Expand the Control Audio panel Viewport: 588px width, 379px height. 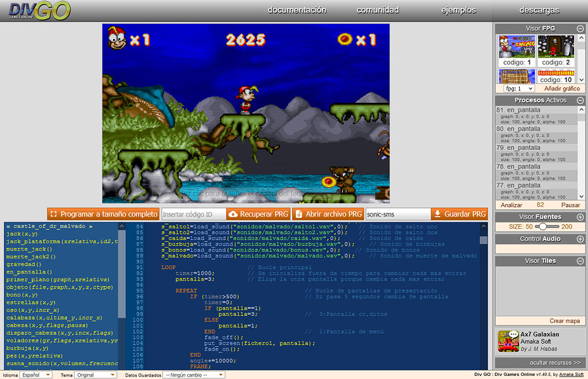580,239
